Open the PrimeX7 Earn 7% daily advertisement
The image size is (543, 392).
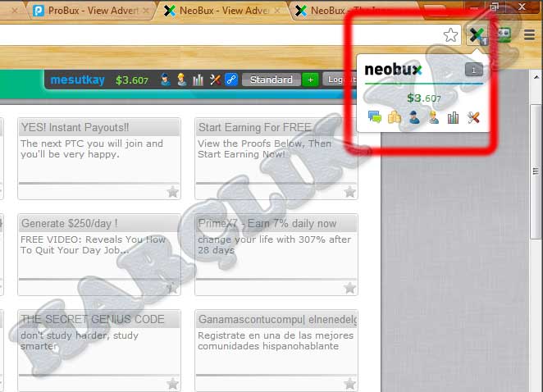(276, 254)
